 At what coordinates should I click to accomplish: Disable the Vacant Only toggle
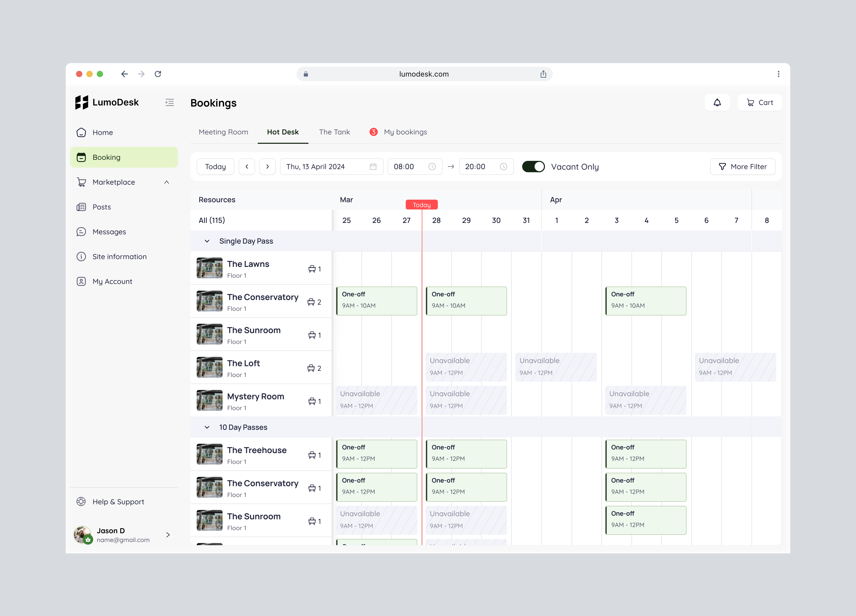[x=533, y=166]
